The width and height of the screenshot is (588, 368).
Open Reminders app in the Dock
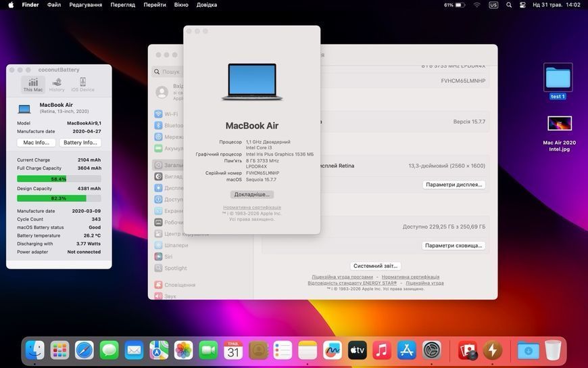[283, 350]
